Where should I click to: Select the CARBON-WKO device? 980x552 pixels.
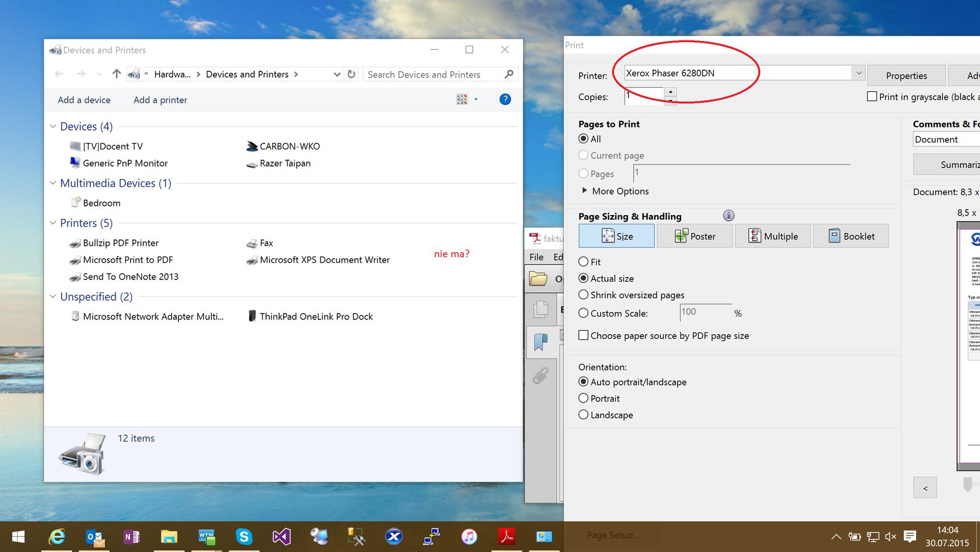[283, 147]
